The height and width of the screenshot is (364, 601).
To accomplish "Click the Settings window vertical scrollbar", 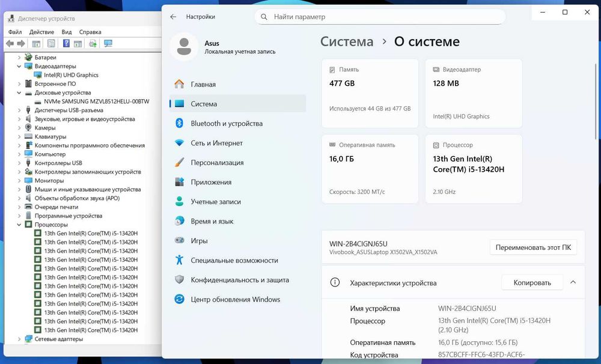I will (596, 102).
